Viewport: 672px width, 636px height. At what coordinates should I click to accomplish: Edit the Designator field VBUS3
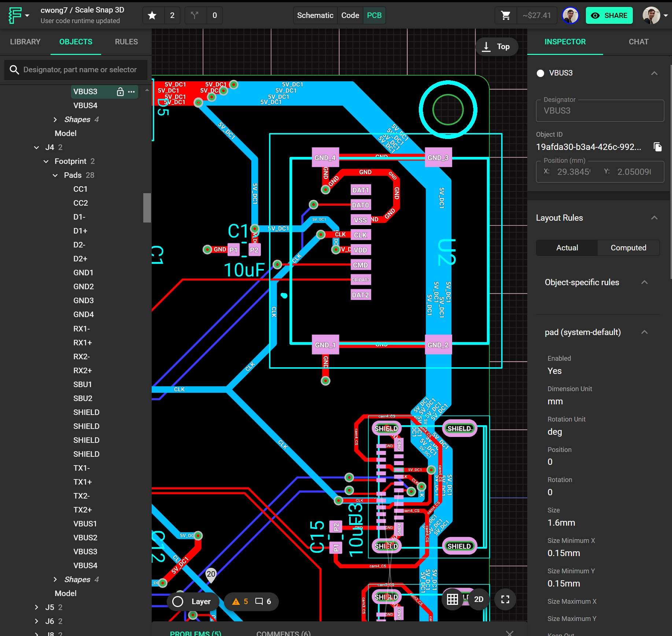point(600,111)
